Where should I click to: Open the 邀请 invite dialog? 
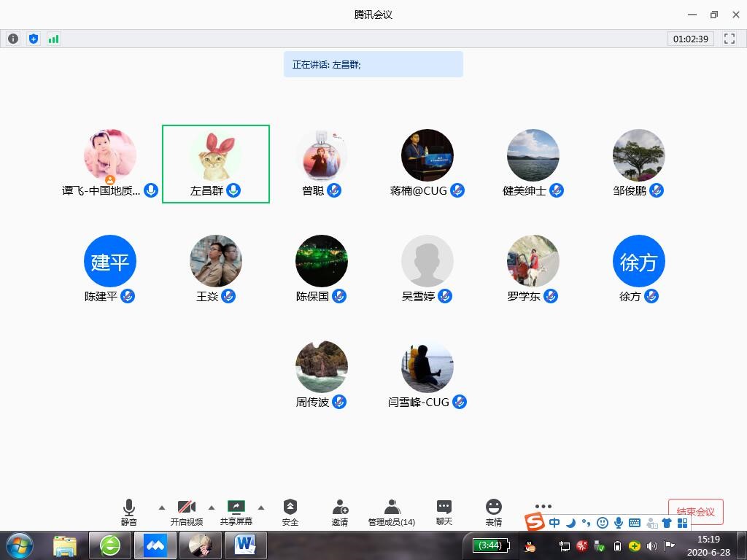(340, 512)
